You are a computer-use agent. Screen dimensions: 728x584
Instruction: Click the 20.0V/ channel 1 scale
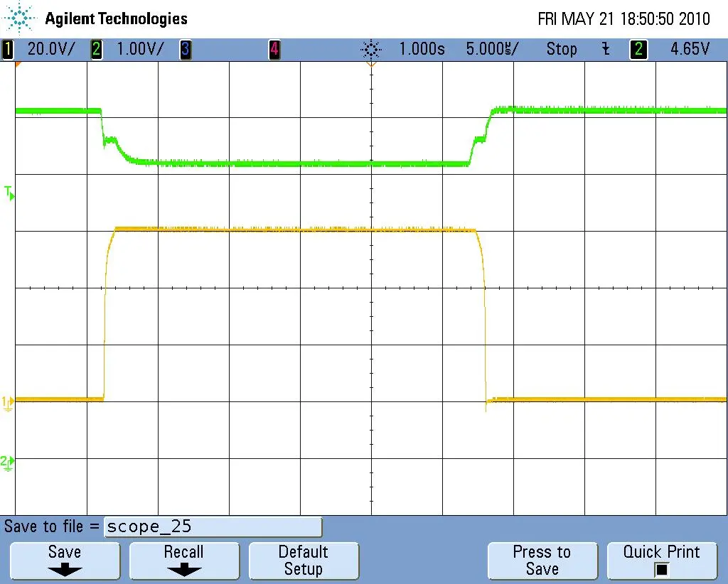tap(50, 49)
